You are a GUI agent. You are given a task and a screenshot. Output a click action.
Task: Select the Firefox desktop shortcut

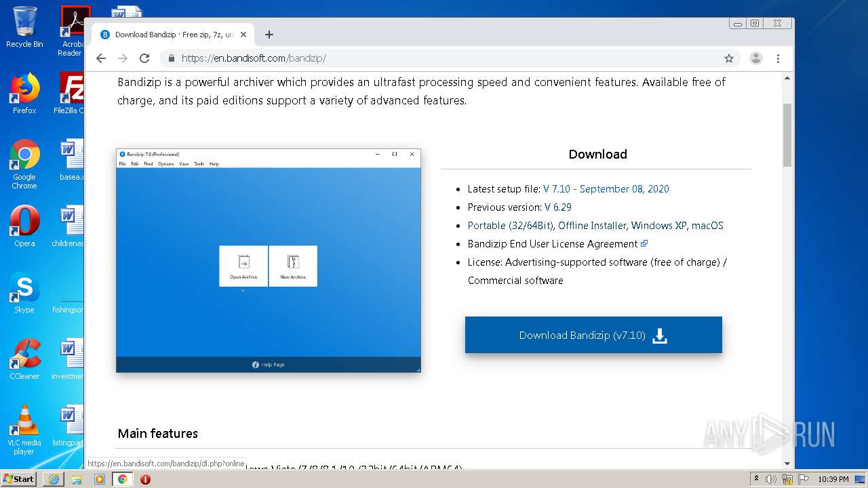[24, 93]
